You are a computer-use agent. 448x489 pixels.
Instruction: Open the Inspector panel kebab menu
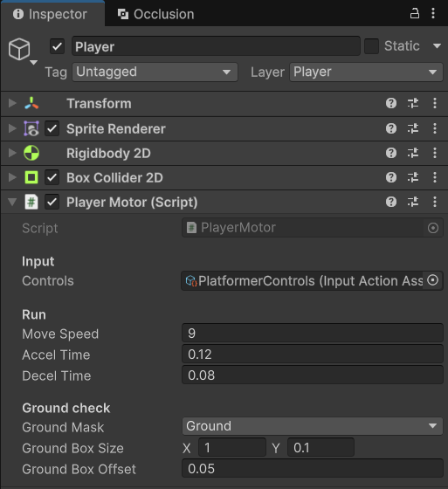433,13
